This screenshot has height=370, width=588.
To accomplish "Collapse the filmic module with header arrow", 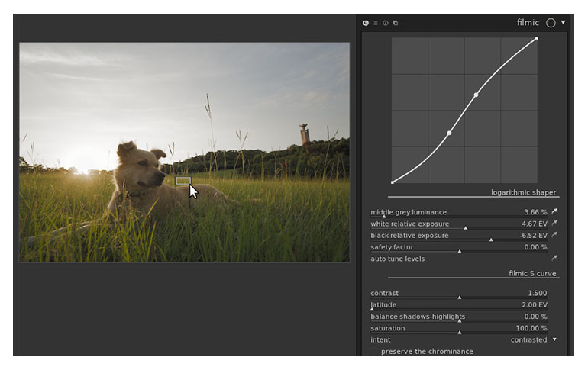I will pyautogui.click(x=564, y=23).
